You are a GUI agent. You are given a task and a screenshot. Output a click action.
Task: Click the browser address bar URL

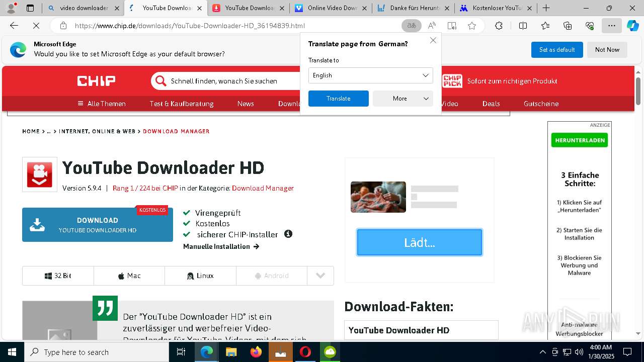[190, 26]
